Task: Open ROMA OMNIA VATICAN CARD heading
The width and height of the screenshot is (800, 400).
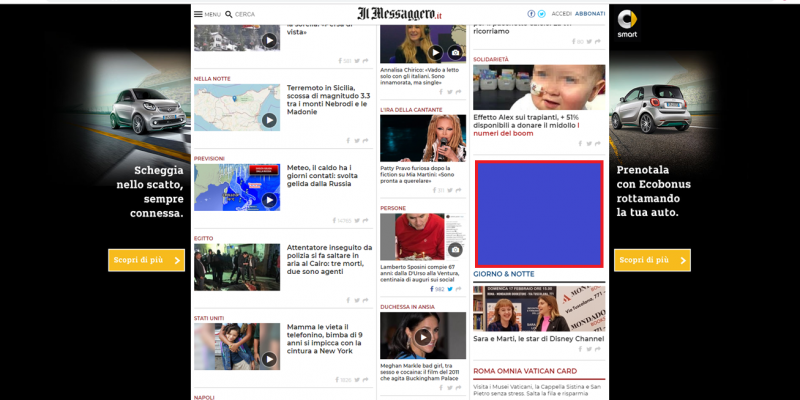Action: [525, 371]
